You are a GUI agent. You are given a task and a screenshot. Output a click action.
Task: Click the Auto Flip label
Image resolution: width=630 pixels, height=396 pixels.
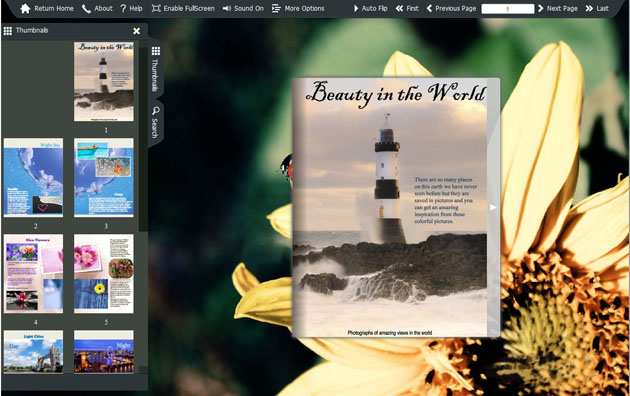[x=374, y=8]
